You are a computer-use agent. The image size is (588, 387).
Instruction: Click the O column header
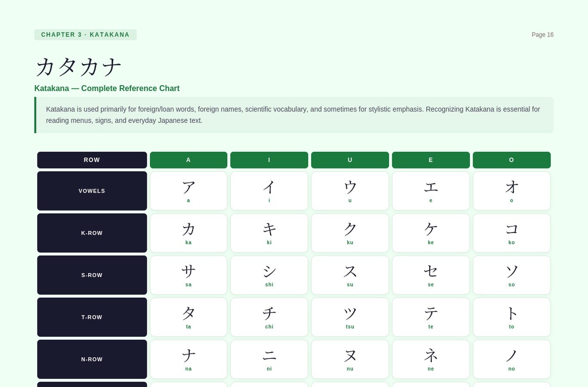(x=511, y=160)
